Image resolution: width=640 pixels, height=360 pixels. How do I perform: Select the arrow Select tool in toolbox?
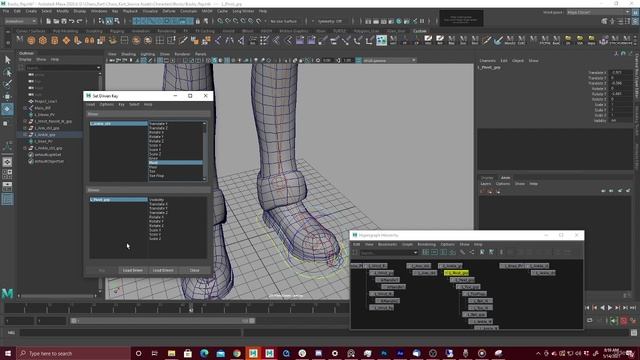coord(7,60)
